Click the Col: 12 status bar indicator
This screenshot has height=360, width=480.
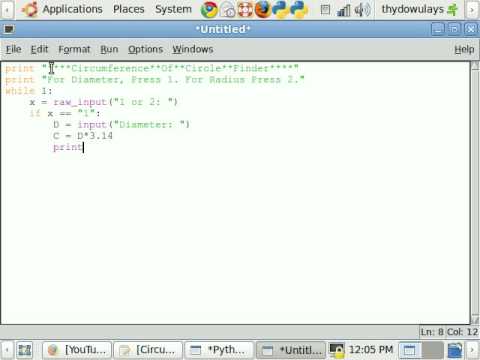coord(462,332)
